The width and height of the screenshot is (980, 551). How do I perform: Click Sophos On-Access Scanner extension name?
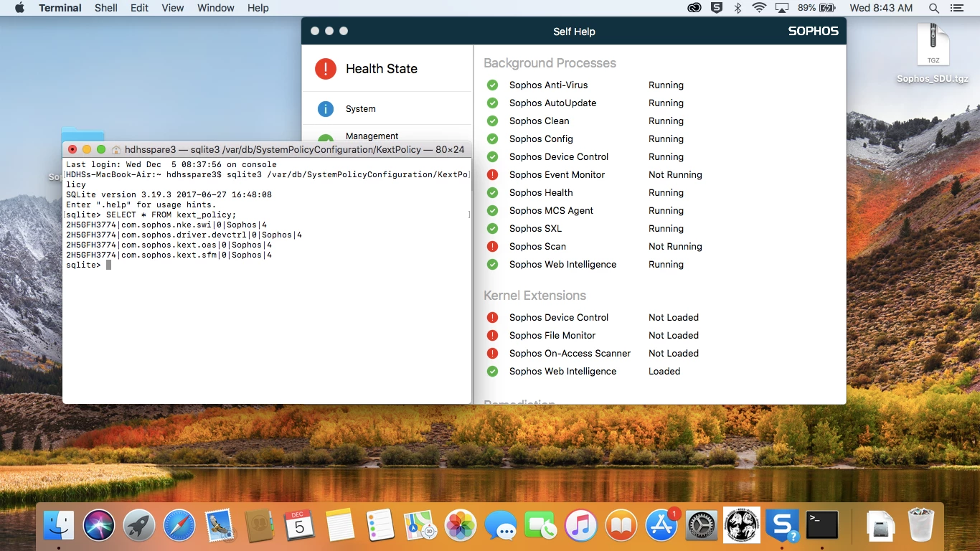click(570, 353)
